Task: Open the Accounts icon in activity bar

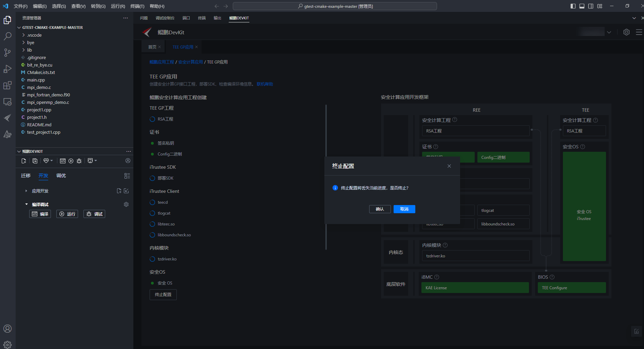Action: pos(7,329)
